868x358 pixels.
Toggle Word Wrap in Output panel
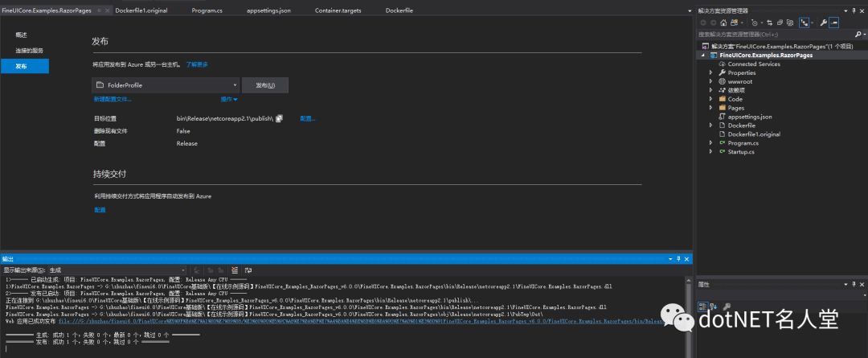(248, 270)
